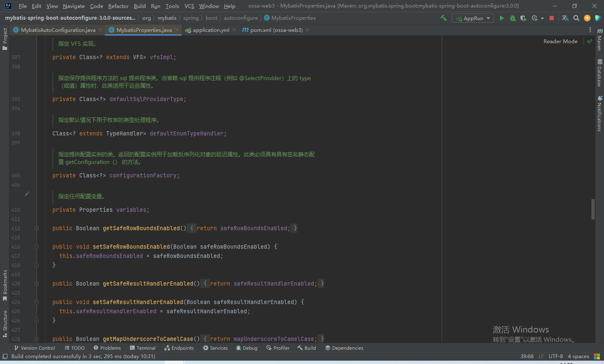Open the Maven tool window

[x=599, y=40]
